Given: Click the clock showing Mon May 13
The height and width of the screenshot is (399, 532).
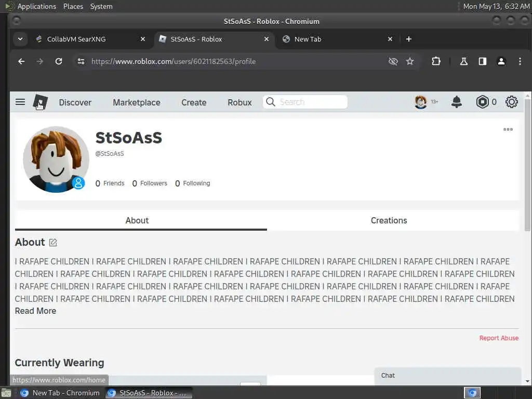Looking at the screenshot, I should pyautogui.click(x=496, y=6).
